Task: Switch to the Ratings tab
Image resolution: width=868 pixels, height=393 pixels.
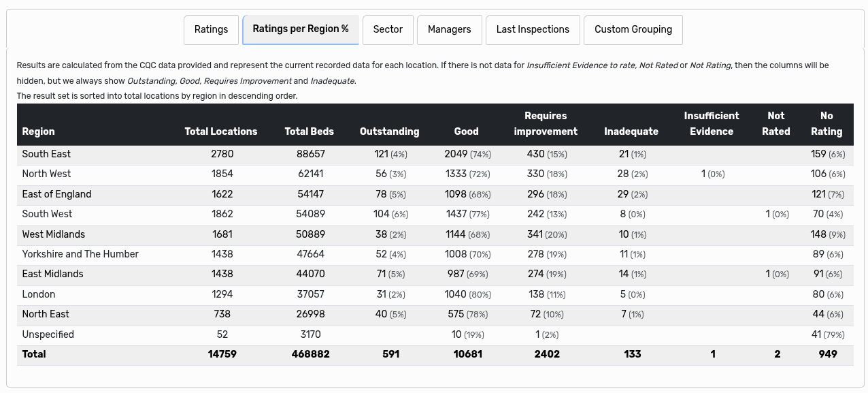Action: (211, 29)
